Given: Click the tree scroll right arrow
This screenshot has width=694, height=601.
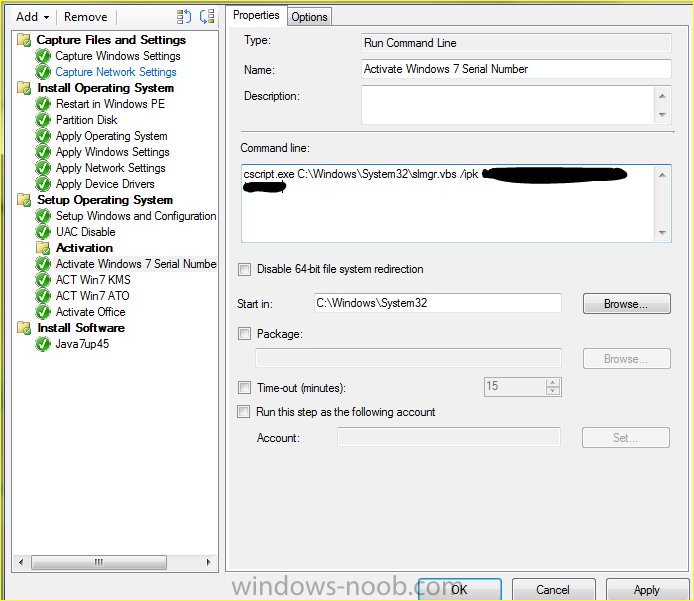Looking at the screenshot, I should pos(208,562).
